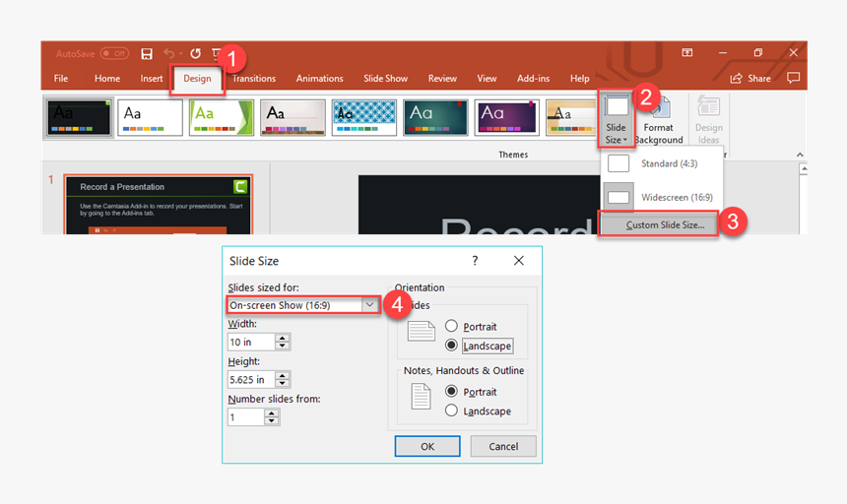Decrease Height with the down spinner
Viewport: 847px width, 504px height.
click(282, 383)
